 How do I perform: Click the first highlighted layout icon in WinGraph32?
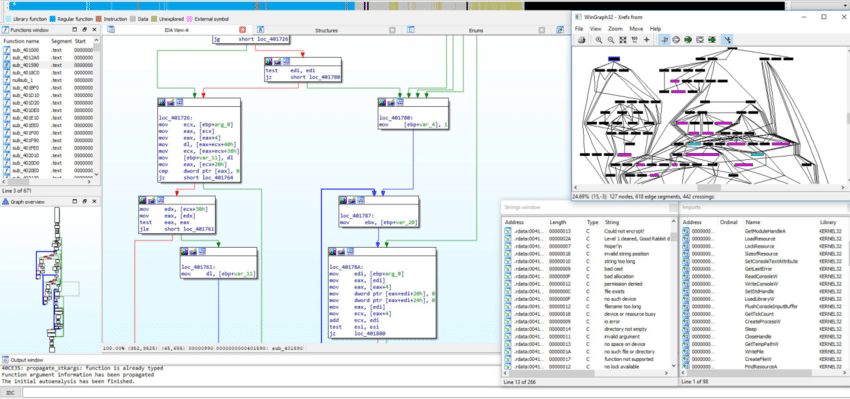point(664,40)
